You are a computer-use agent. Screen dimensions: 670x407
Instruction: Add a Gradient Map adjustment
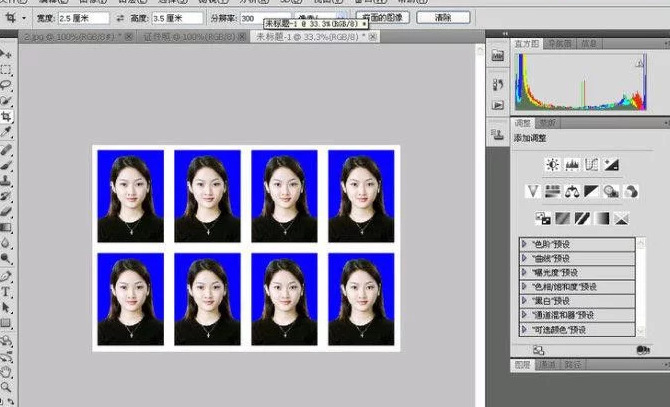[602, 219]
